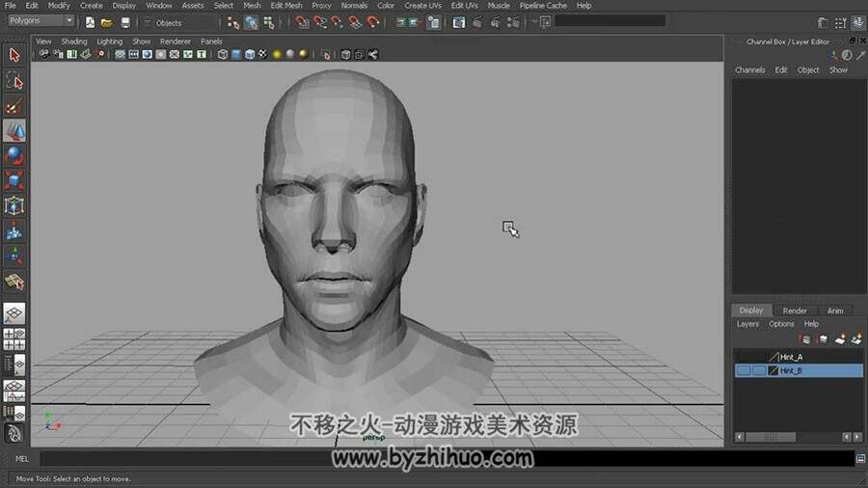This screenshot has height=488, width=868.
Task: Choose the Paint Selection brush tool
Action: [14, 106]
